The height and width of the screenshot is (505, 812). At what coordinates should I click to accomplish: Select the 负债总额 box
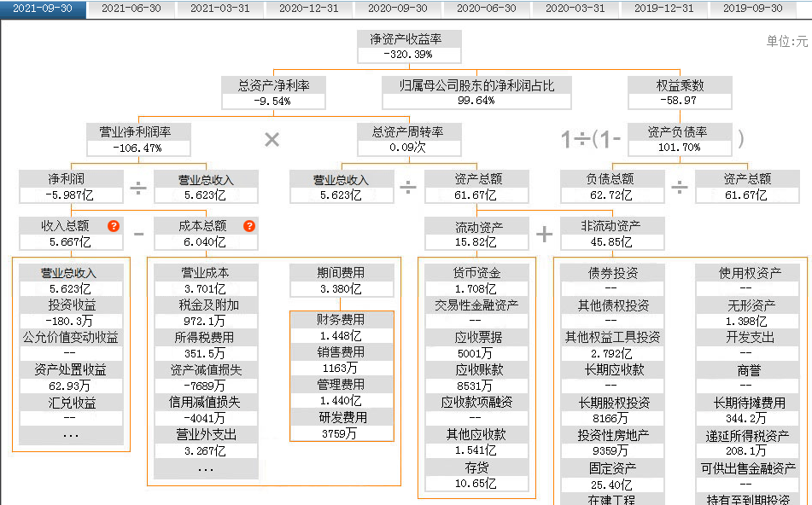[611, 186]
